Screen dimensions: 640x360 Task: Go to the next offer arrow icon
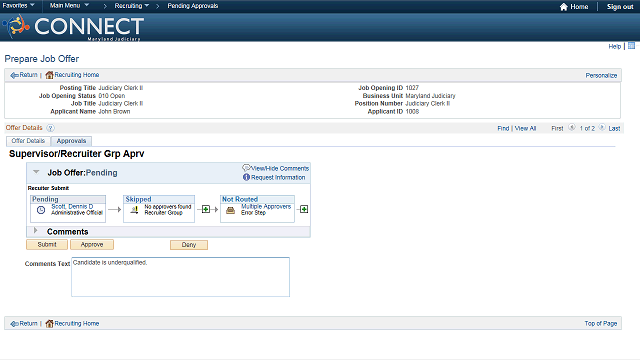(602, 128)
